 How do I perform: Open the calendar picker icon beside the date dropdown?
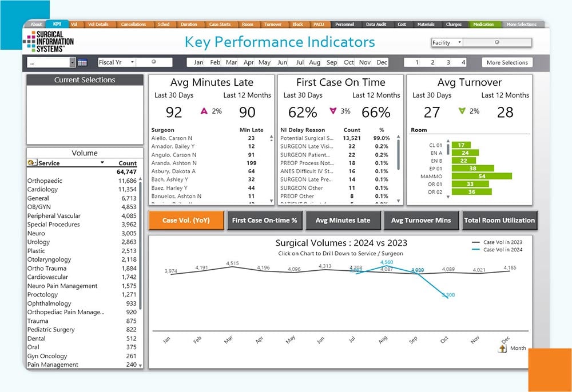coord(82,62)
